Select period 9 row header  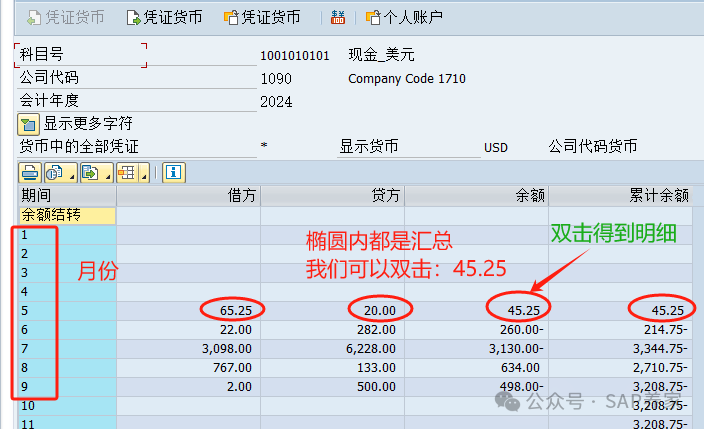(x=67, y=387)
